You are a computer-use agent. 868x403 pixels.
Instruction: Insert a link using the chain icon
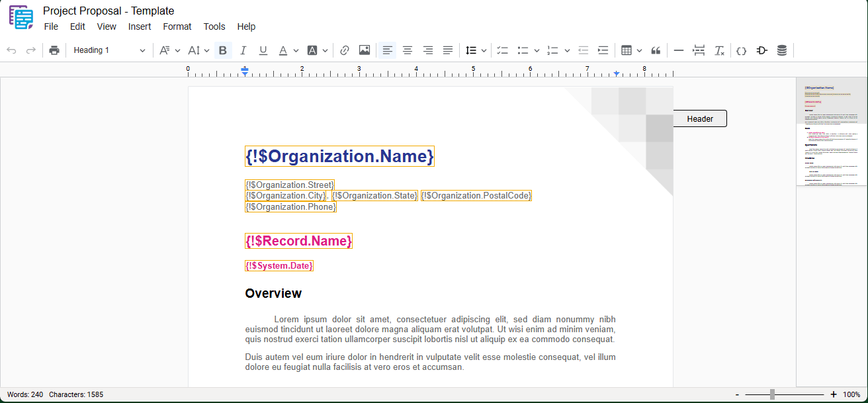pyautogui.click(x=344, y=50)
